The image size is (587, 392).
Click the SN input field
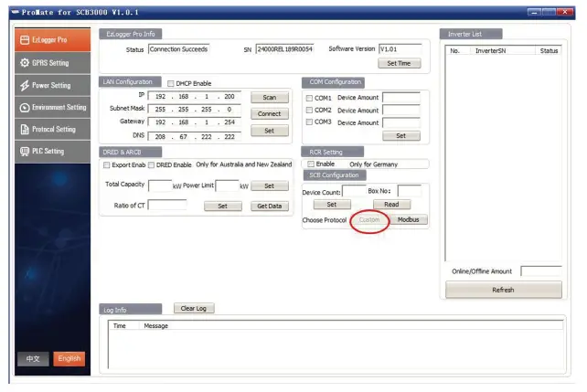pyautogui.click(x=285, y=49)
